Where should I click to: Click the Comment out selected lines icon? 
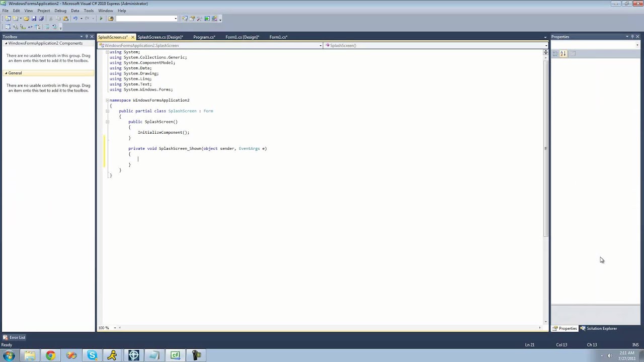pos(47,27)
